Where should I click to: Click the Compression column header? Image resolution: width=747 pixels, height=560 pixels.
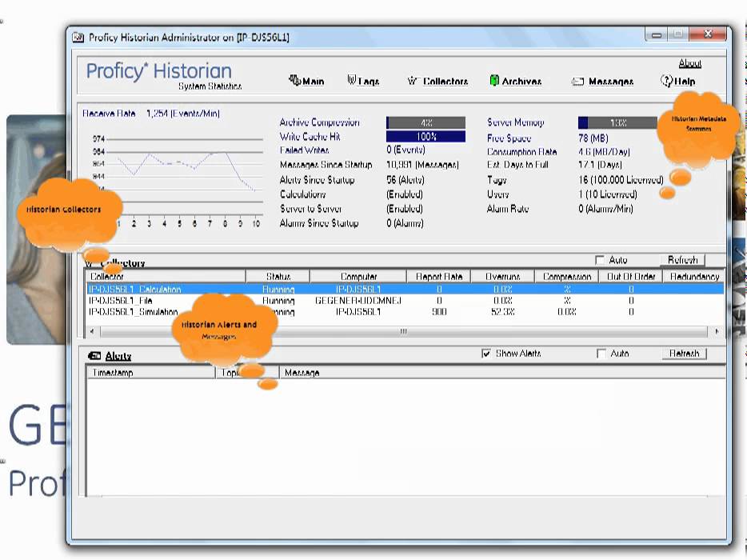[x=566, y=277]
